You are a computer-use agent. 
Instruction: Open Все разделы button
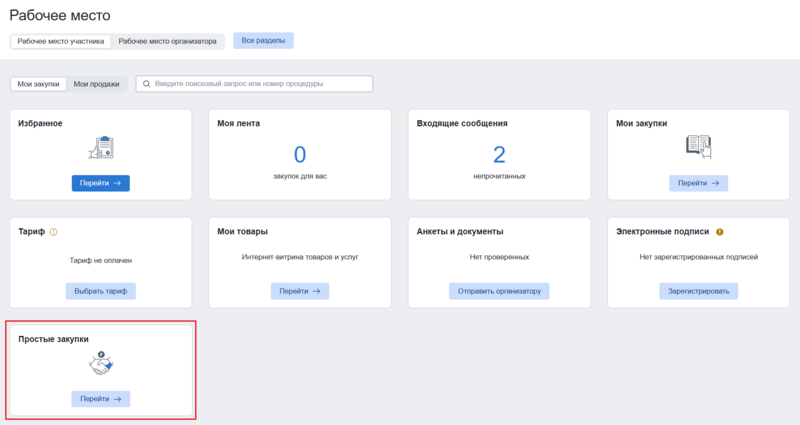263,41
